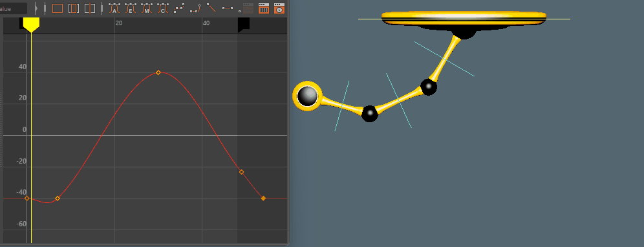This screenshot has width=644, height=247.
Task: Click the key value input field
Action: point(14,8)
